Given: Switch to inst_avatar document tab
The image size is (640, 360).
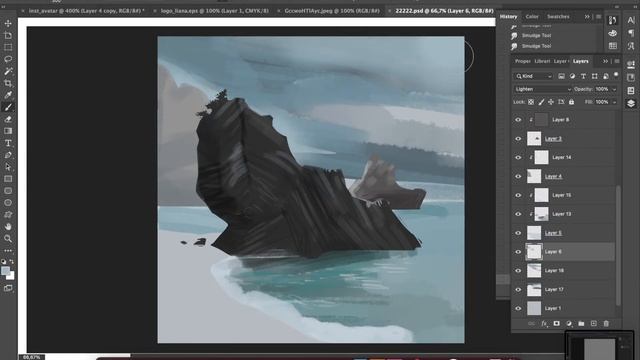Looking at the screenshot, I should pos(86,11).
